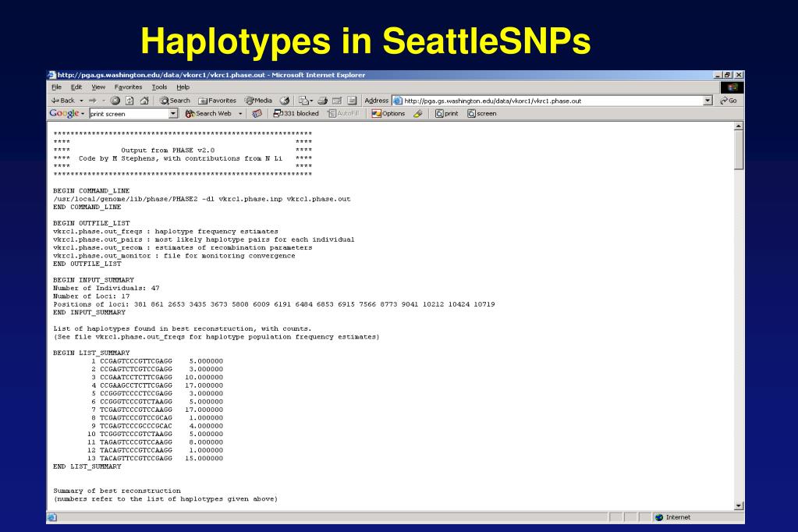Click the 'BEGIN LIST_SUMMARY' line
Viewport: 798px width, 532px height.
[91, 353]
